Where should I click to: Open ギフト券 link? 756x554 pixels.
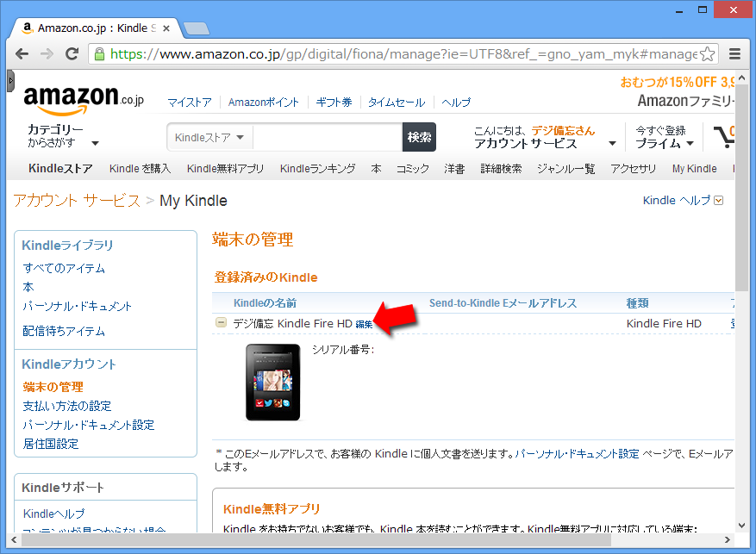334,103
